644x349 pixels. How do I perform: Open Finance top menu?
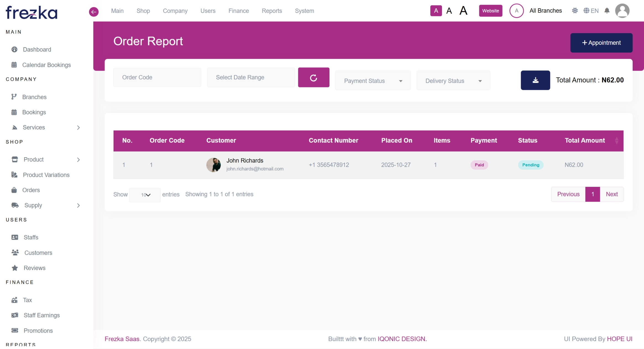pyautogui.click(x=239, y=11)
